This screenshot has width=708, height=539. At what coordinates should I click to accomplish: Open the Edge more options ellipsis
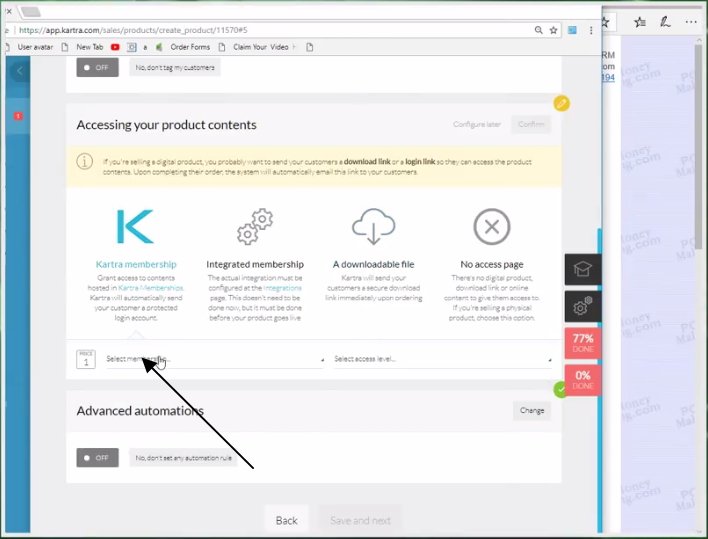tap(691, 22)
